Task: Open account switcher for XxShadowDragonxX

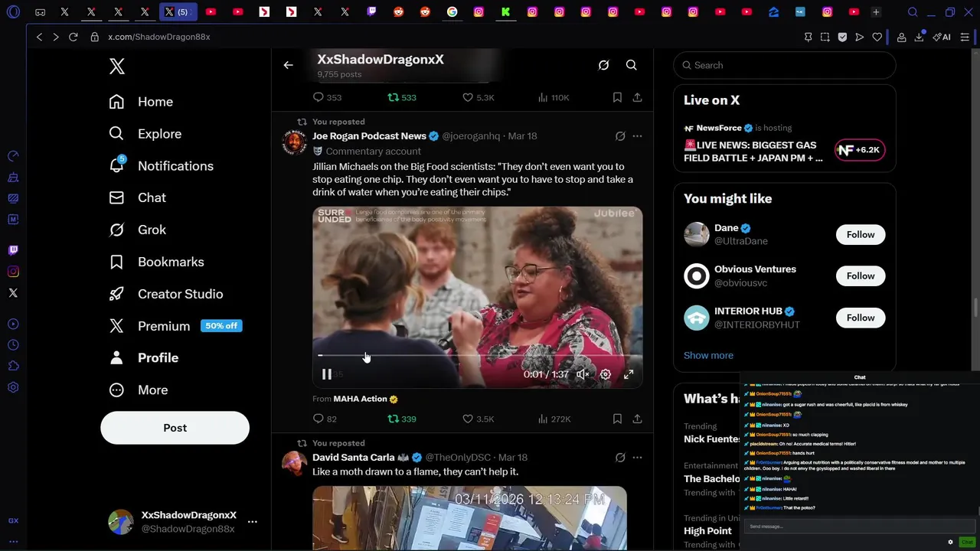Action: coord(183,522)
